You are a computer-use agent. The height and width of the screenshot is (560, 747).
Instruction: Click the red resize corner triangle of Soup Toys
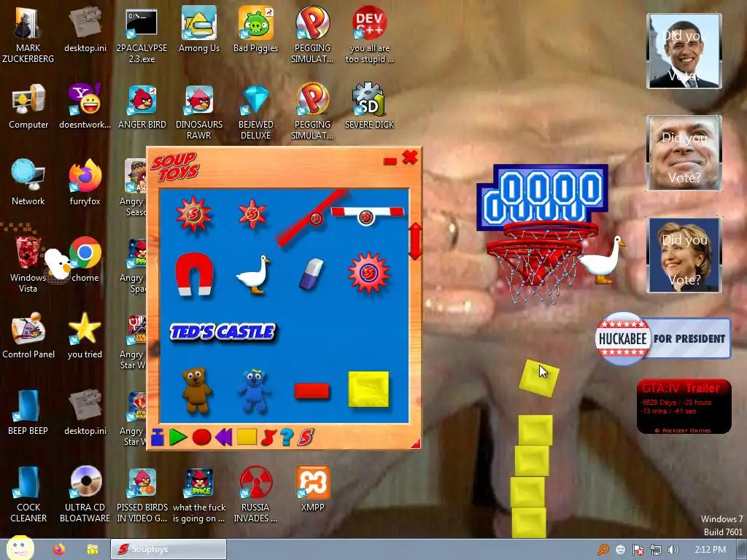(x=415, y=443)
